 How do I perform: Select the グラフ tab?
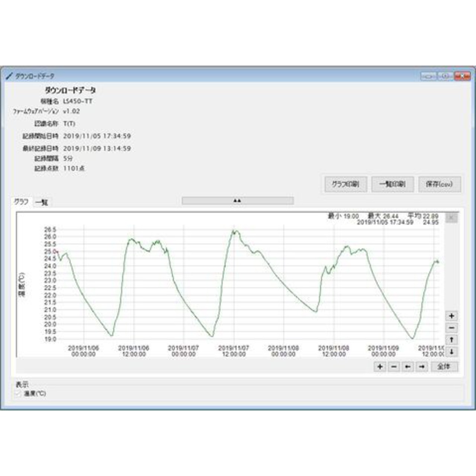tap(21, 202)
